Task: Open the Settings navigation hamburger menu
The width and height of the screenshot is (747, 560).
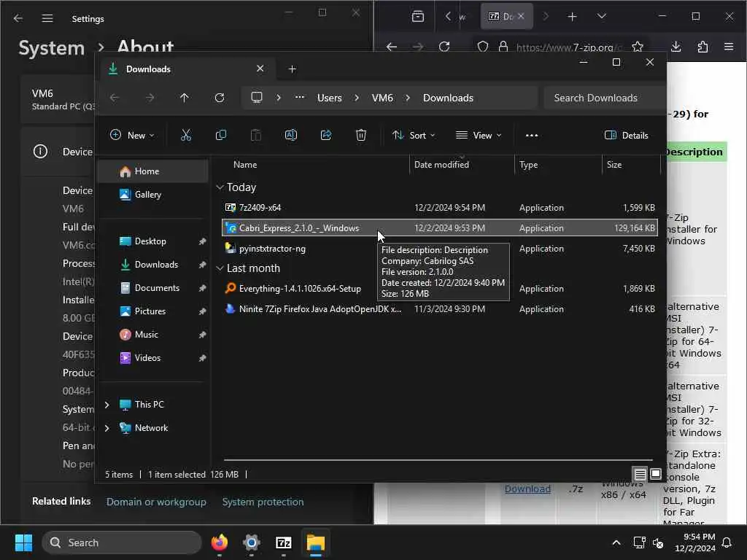Action: tap(47, 18)
